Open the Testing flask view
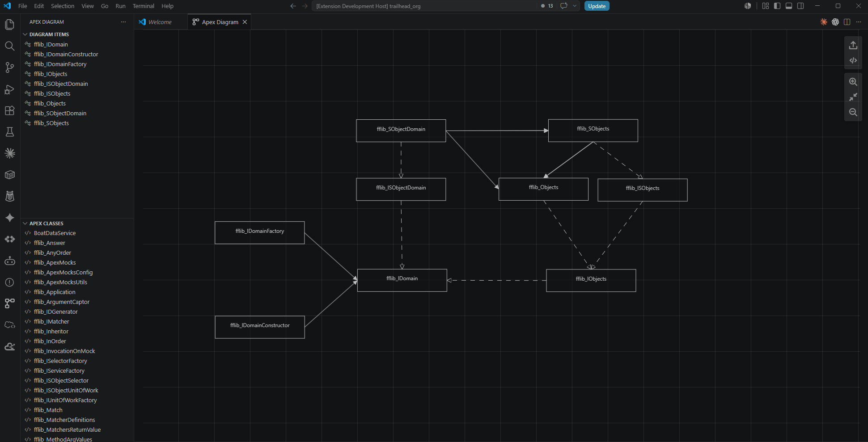Image resolution: width=868 pixels, height=442 pixels. pos(9,132)
